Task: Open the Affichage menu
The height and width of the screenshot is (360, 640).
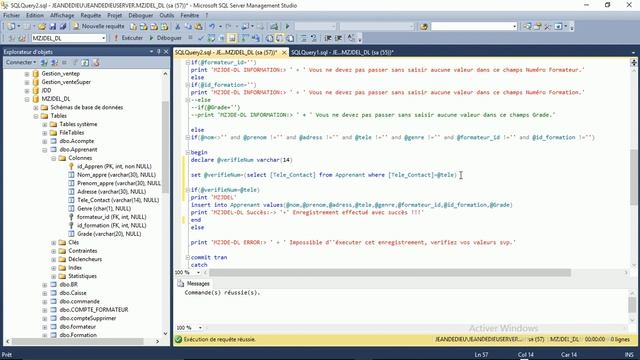Action: [x=62, y=15]
